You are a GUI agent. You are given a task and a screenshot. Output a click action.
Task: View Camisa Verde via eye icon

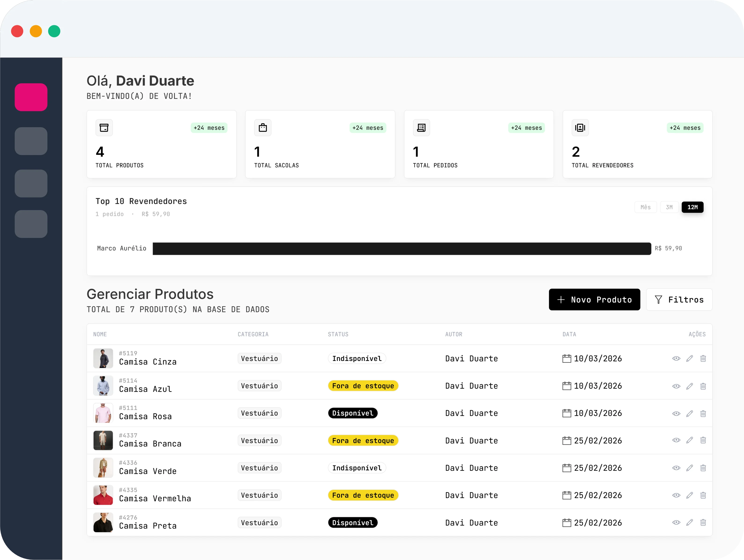pos(676,468)
